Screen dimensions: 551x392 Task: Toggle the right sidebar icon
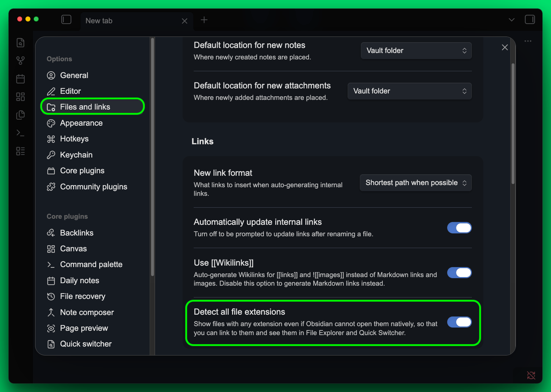pos(530,19)
